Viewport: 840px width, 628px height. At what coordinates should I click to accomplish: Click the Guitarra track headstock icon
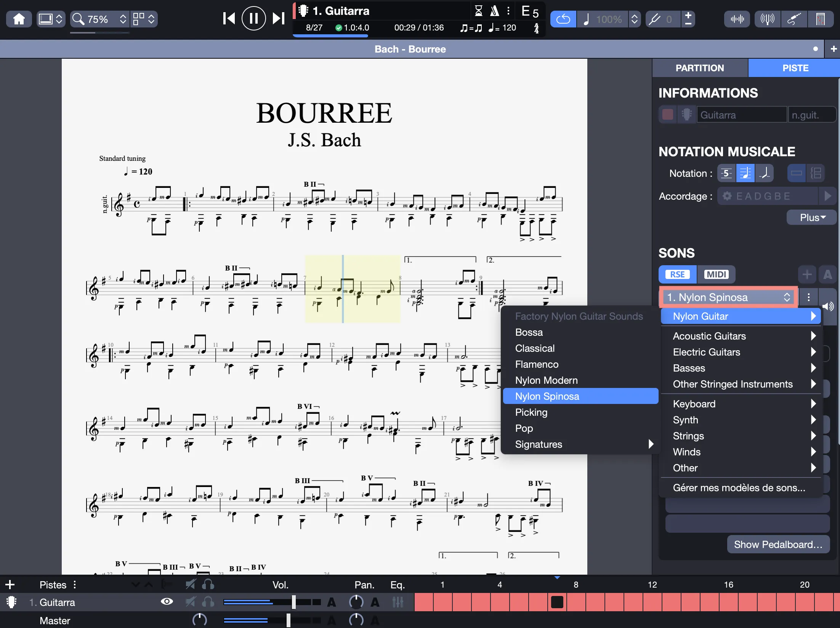[11, 602]
